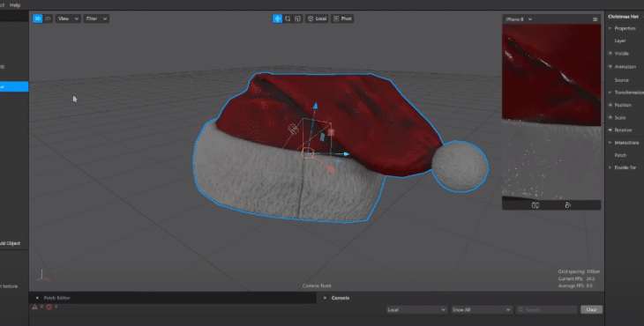This screenshot has width=644, height=326.
Task: Open the Help menu
Action: (x=15, y=5)
